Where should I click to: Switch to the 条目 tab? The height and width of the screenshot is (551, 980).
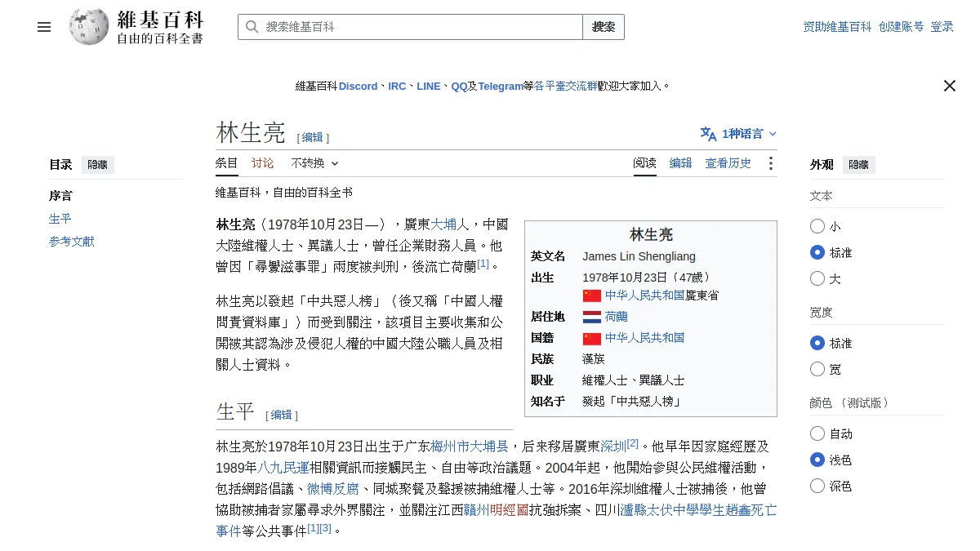(x=227, y=163)
